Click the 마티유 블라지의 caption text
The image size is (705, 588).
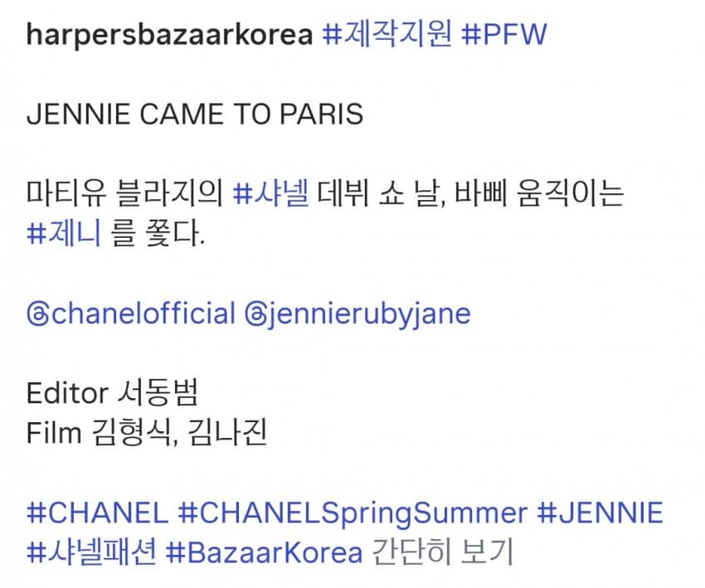click(125, 194)
